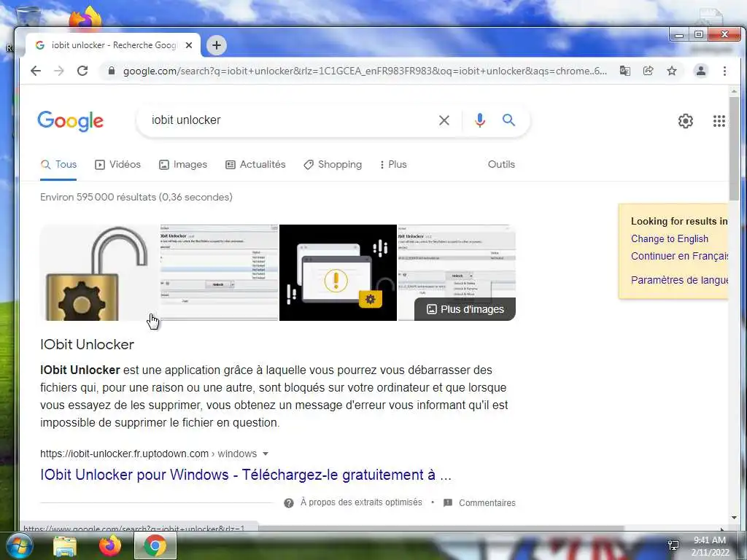Switch to Shopping results

point(333,164)
